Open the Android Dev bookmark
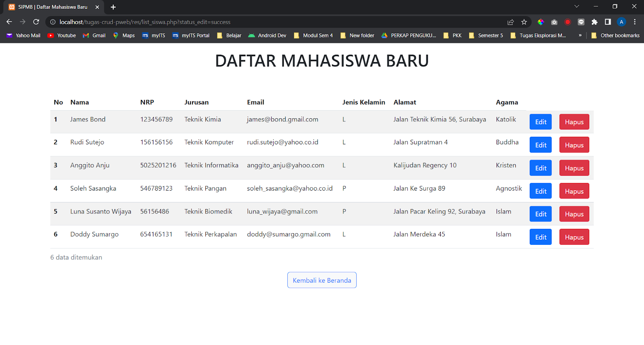644x345 pixels. pyautogui.click(x=267, y=35)
